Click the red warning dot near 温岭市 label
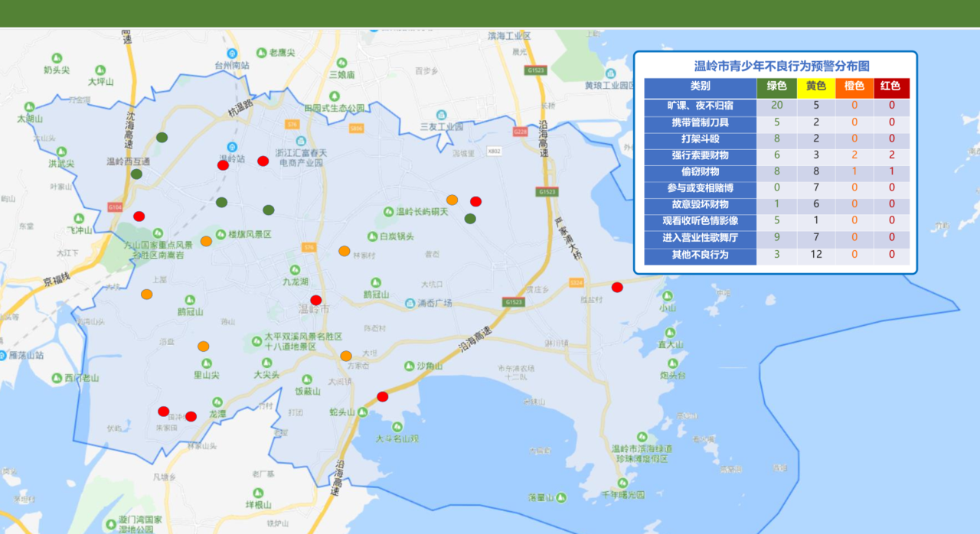This screenshot has height=534, width=980. pos(315,300)
